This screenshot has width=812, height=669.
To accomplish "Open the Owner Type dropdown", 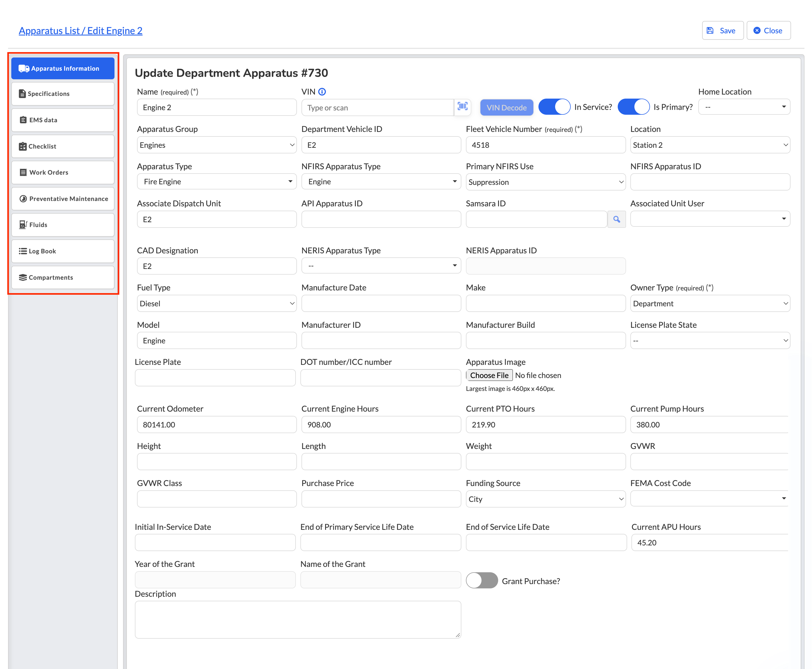I will tap(710, 303).
